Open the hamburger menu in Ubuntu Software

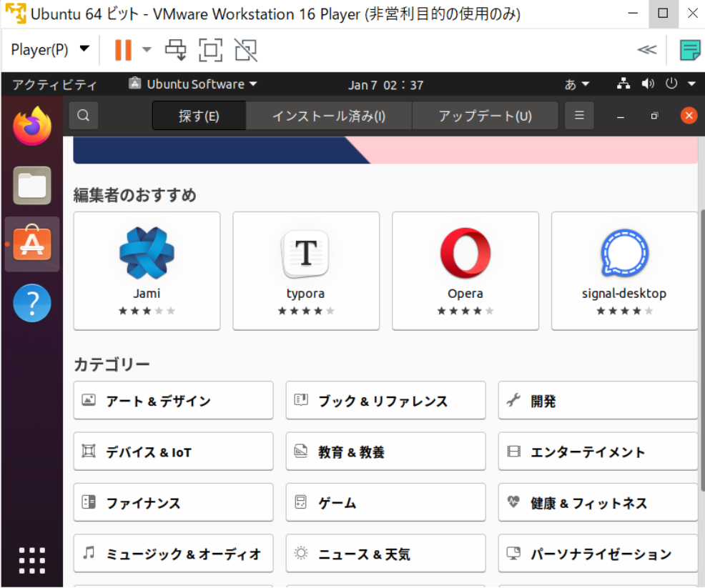point(579,116)
